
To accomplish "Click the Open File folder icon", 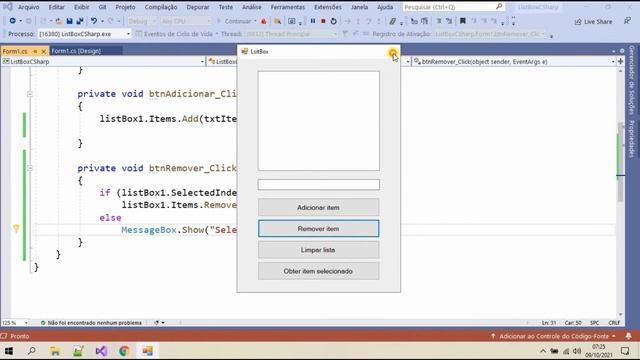I will click(59, 21).
